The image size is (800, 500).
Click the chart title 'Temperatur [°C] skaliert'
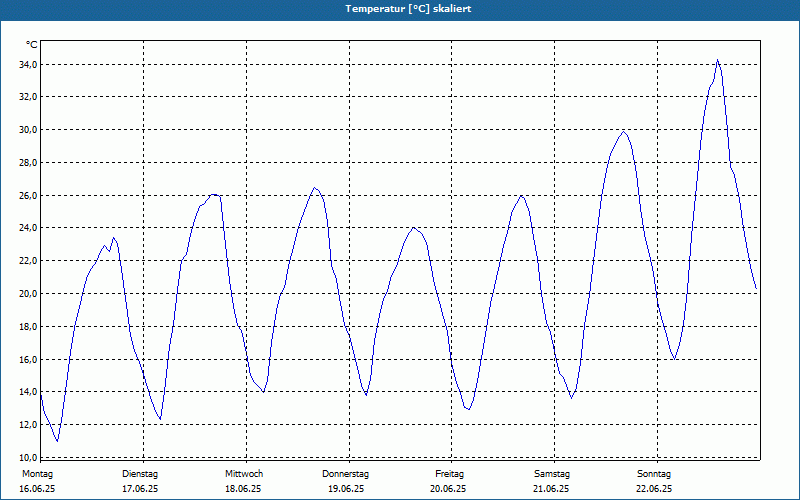(x=408, y=9)
